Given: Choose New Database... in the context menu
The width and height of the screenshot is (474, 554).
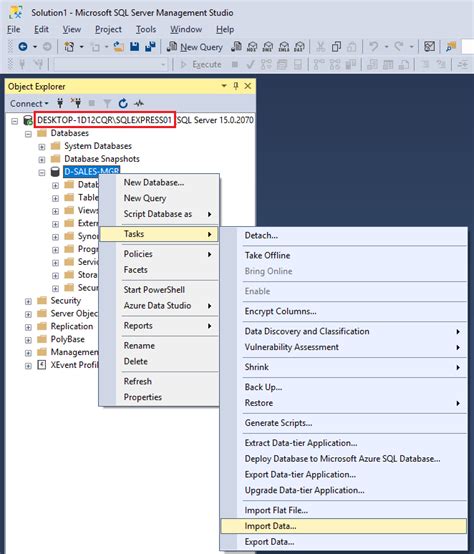Looking at the screenshot, I should pyautogui.click(x=159, y=182).
